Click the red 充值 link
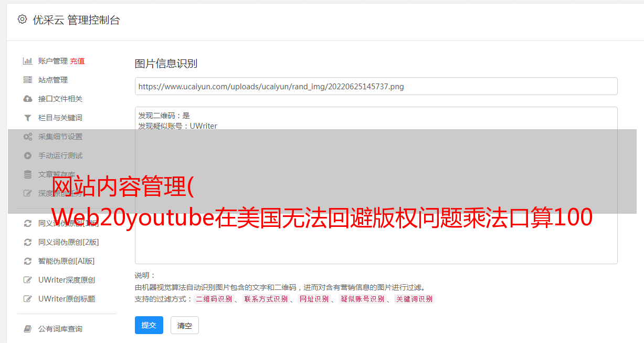 click(77, 61)
